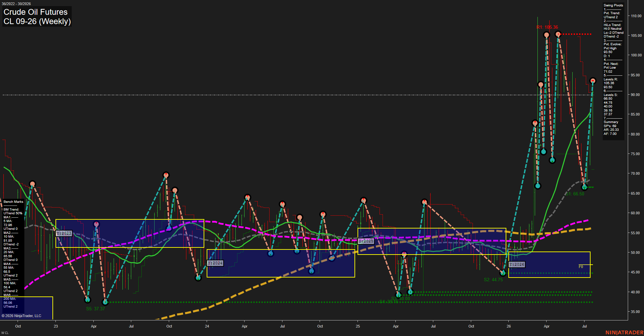The width and height of the screenshot is (644, 336).
Task: Select the 55 MA: entry
Action: coord(9,268)
